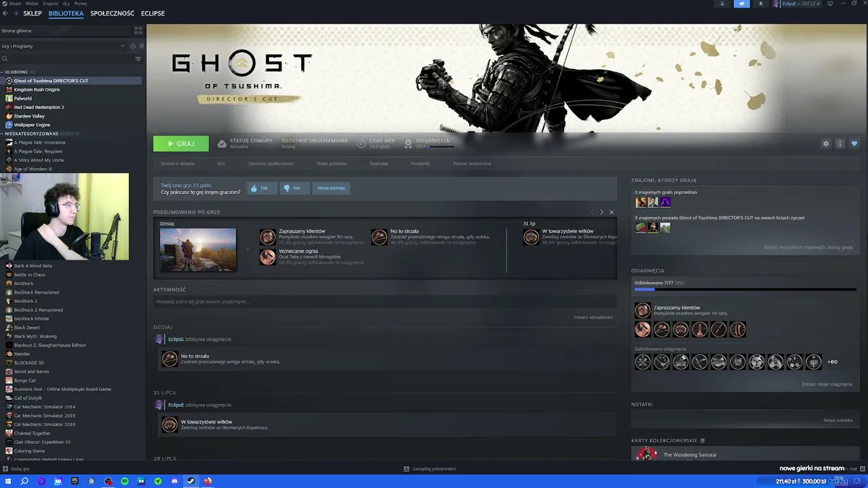Screen dimensions: 868x488
Task: Open the SPOŁECZNOŚĆ tab
Action: coord(113,13)
